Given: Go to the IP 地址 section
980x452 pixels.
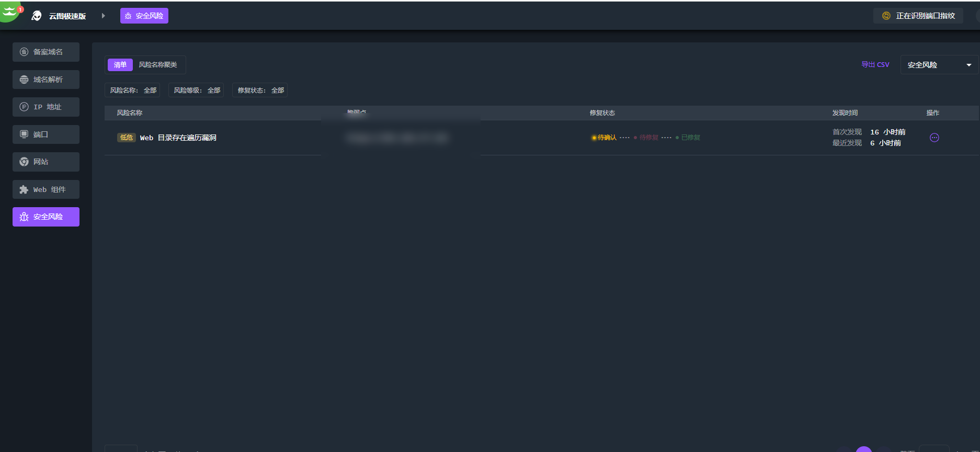Looking at the screenshot, I should [x=46, y=107].
